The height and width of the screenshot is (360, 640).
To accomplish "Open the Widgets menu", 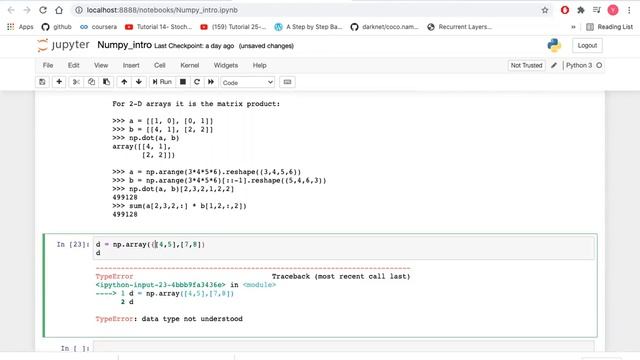I will pos(226,65).
